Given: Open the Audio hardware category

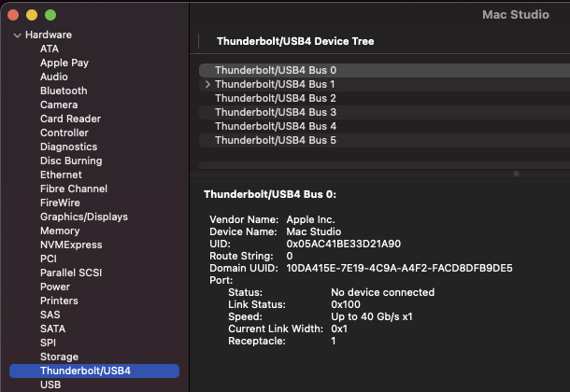Looking at the screenshot, I should click(x=54, y=77).
